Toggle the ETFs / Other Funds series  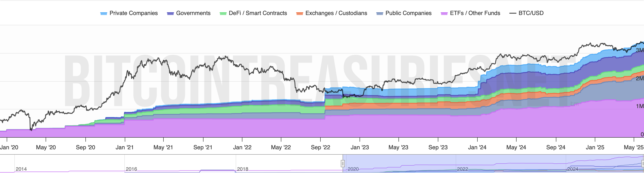470,13
